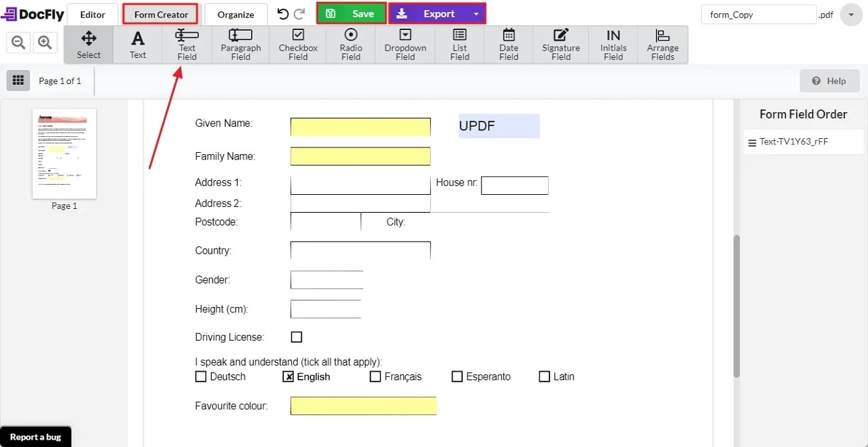
Task: Click the Favourite colour yellow field
Action: pos(363,405)
